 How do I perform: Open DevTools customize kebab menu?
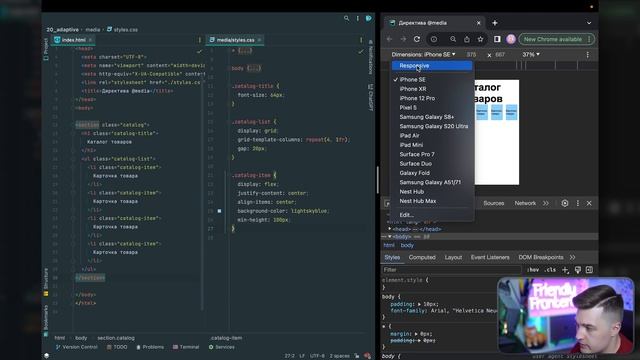(578, 203)
